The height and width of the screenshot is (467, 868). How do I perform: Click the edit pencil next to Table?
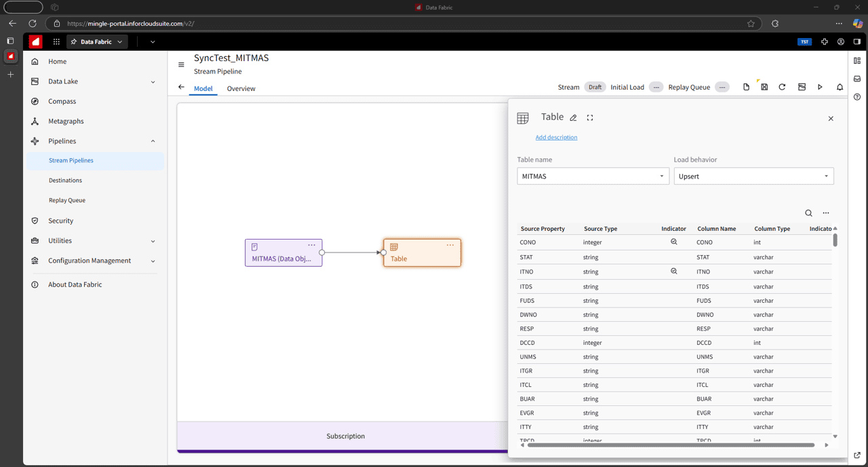click(x=573, y=117)
